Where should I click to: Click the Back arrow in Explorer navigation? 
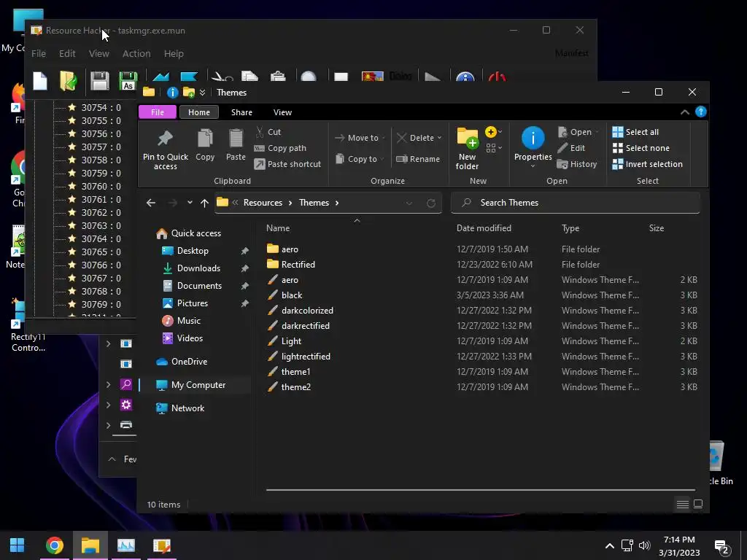(151, 203)
